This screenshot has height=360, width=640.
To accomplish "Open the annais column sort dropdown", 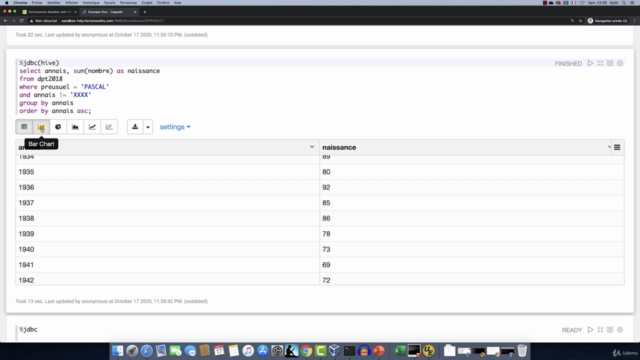I will point(312,147).
